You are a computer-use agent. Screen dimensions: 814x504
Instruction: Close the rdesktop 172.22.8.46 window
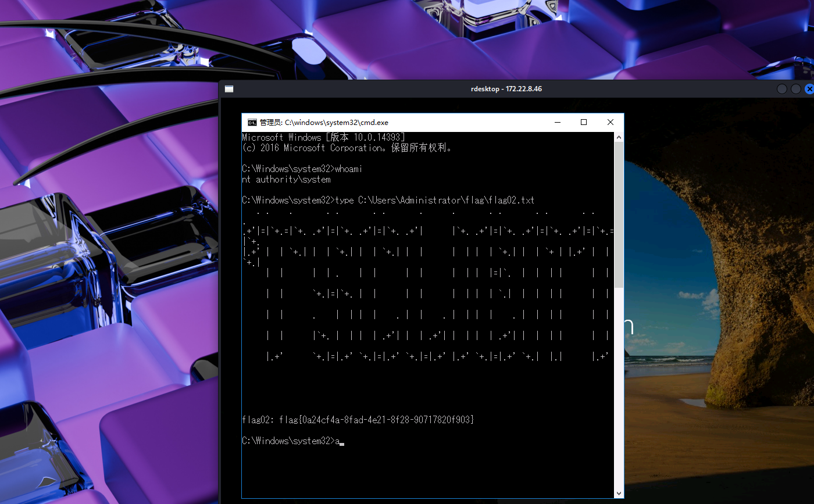[x=809, y=89]
